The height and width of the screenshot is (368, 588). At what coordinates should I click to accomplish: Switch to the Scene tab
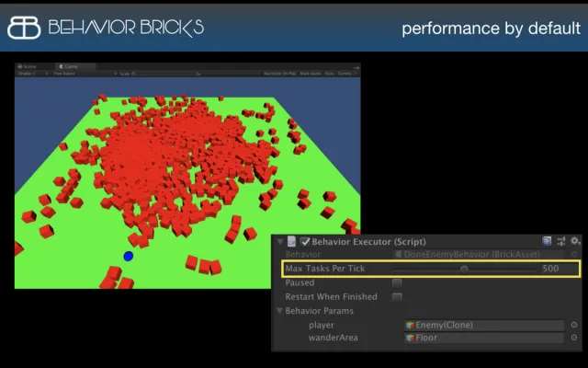coord(27,66)
